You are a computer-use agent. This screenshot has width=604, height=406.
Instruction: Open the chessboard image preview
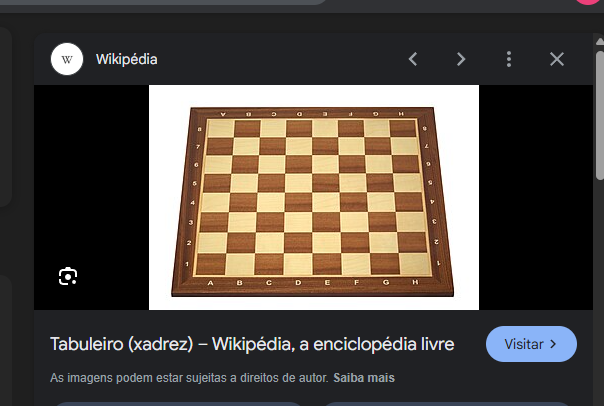[314, 197]
